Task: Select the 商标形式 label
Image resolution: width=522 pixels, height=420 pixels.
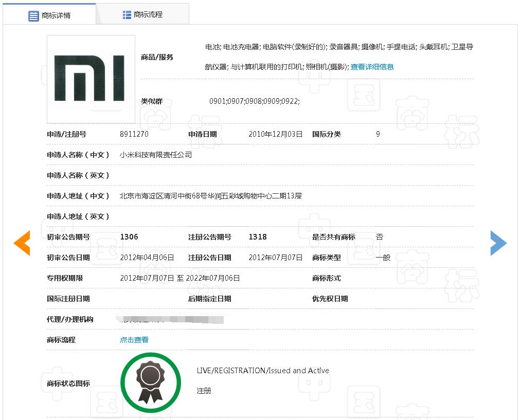Action: click(x=327, y=278)
